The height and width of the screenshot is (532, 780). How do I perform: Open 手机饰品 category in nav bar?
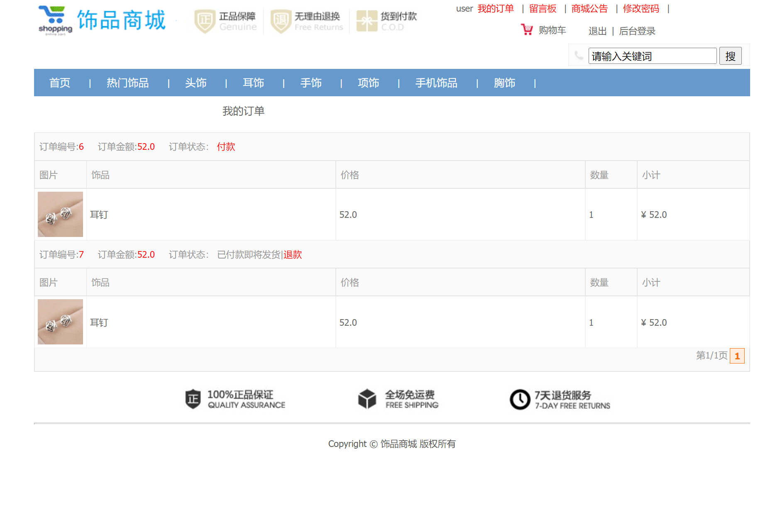pos(436,83)
